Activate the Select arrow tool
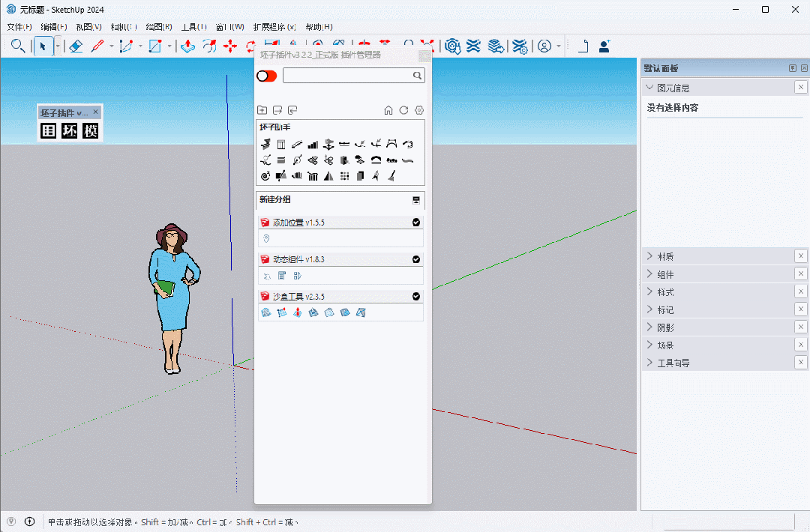 coord(43,46)
